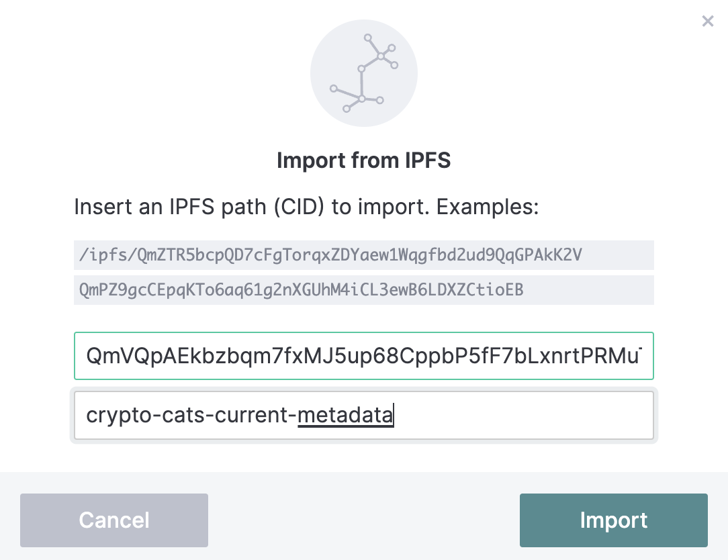Click the "Import from IPFS" heading

pyautogui.click(x=363, y=160)
